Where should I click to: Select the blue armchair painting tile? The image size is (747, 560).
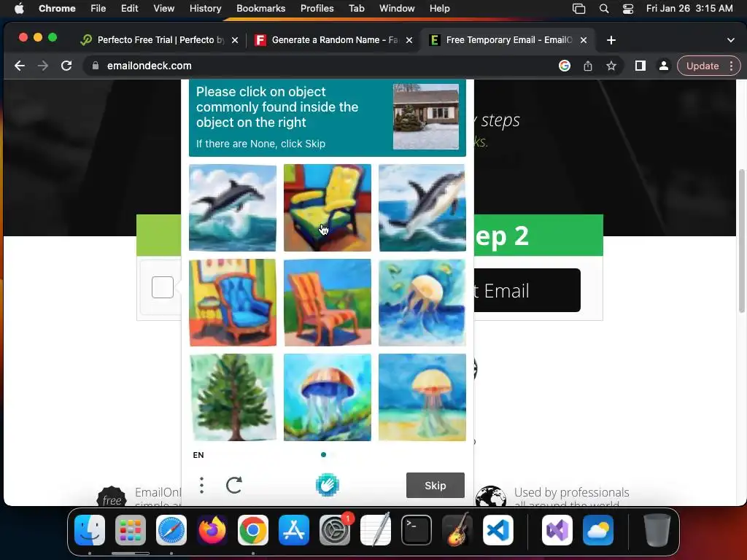pos(233,303)
